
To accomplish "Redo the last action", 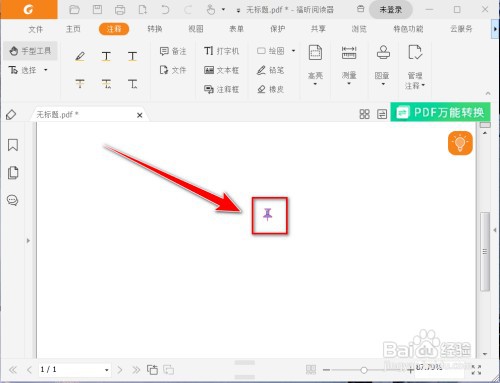I will [x=188, y=10].
